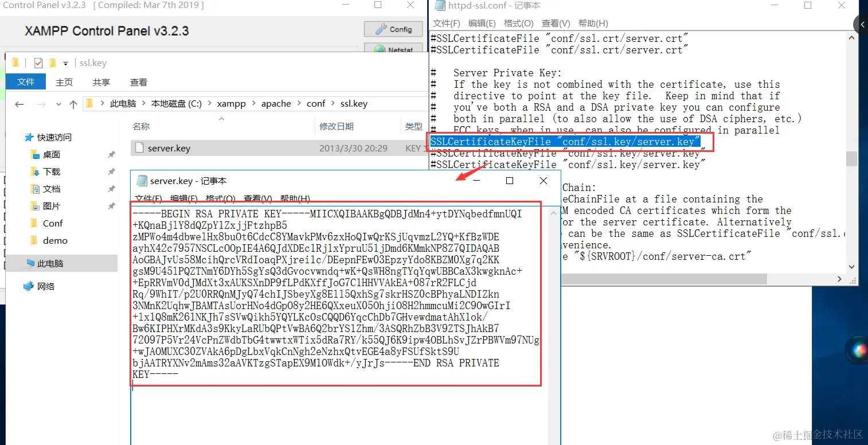The image size is (868, 445).
Task: Expand chevron after xampp breadcrumb
Action: pos(253,104)
